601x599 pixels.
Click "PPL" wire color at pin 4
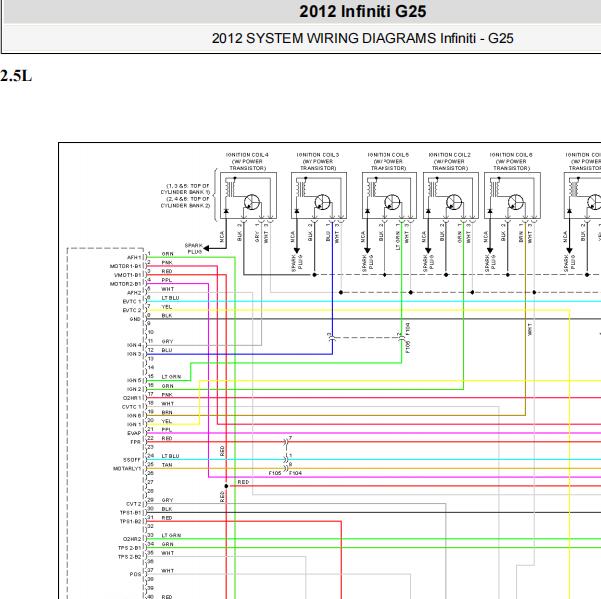pos(166,280)
